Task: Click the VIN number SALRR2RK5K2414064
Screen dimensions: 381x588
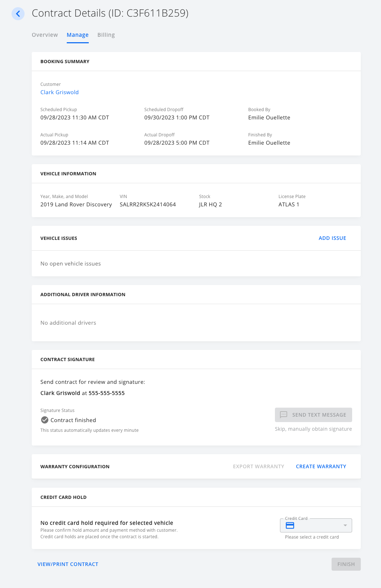Action: point(148,205)
